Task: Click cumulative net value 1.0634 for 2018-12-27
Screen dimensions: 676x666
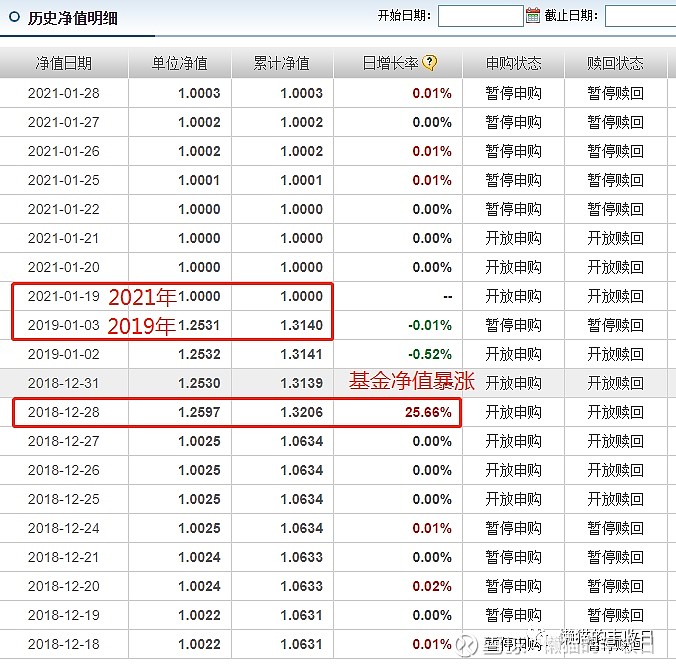Action: click(x=301, y=441)
